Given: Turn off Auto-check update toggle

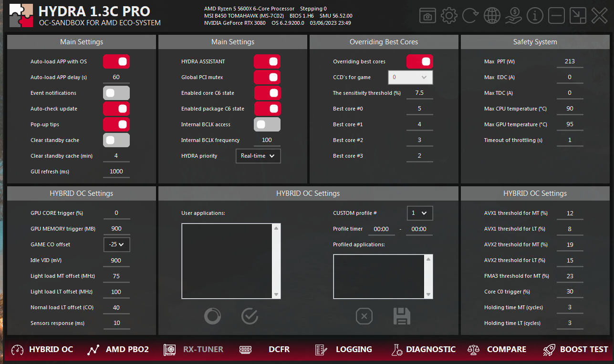Looking at the screenshot, I should coord(116,109).
